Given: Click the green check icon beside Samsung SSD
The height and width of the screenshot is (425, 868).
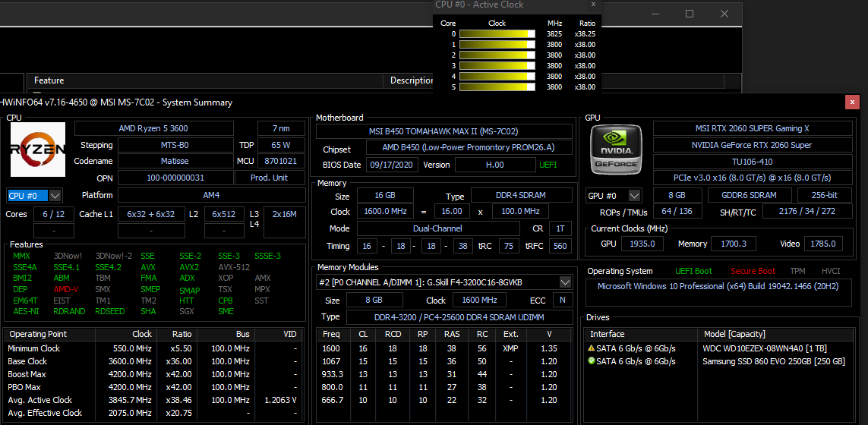Looking at the screenshot, I should (592, 361).
